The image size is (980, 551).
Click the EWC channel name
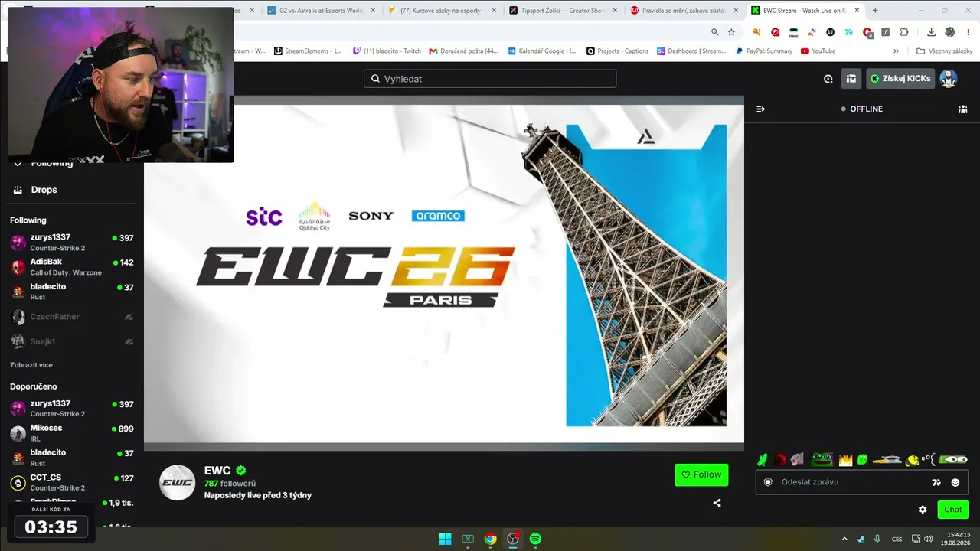217,471
